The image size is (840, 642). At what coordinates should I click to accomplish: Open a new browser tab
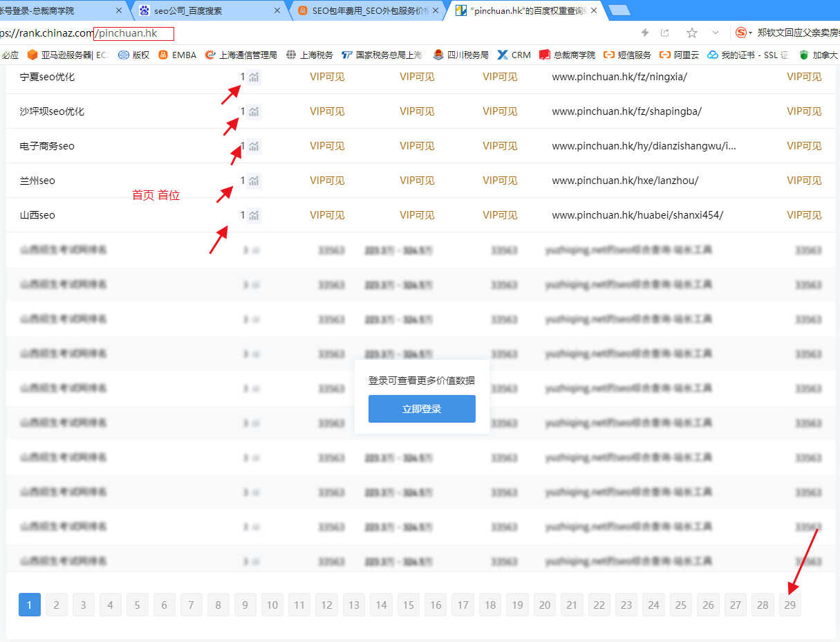pyautogui.click(x=619, y=10)
